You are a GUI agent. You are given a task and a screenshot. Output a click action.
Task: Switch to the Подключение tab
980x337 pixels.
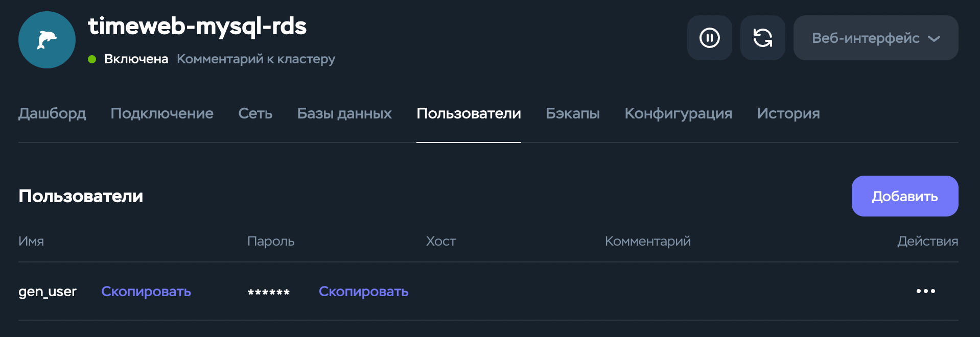162,113
